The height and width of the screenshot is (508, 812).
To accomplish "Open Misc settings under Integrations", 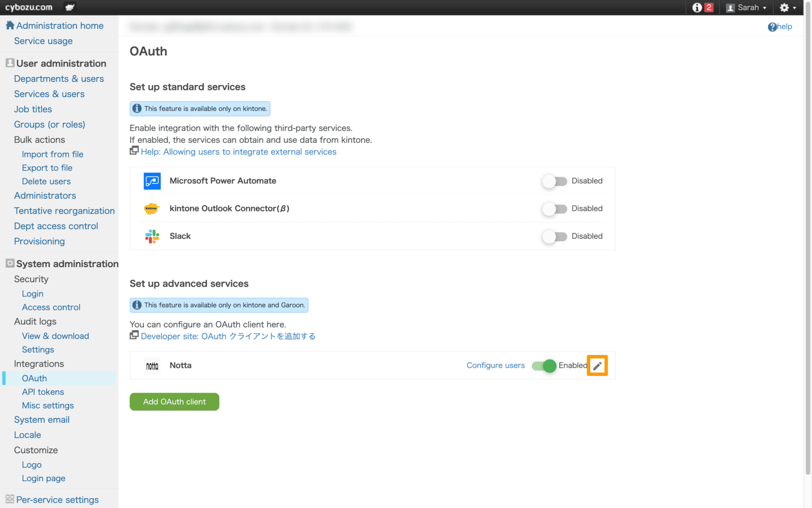I will (48, 406).
